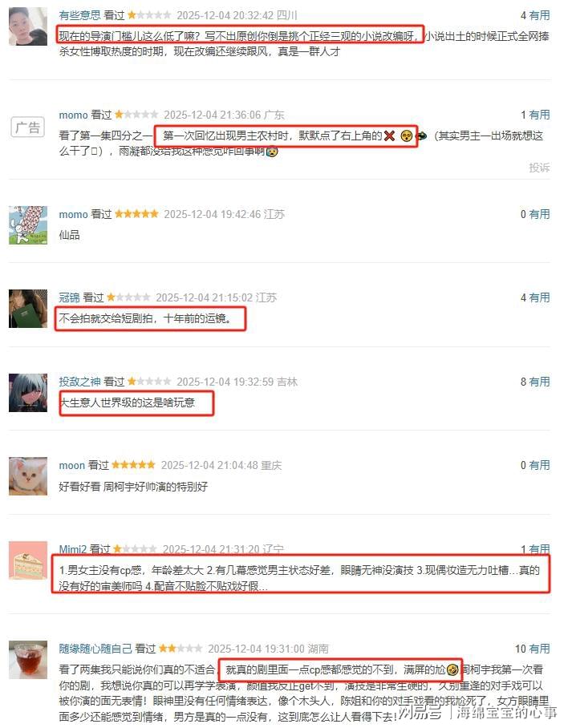572x728 pixels.
Task: Open the rabbit cartoon avatar of momo
Action: (x=28, y=225)
